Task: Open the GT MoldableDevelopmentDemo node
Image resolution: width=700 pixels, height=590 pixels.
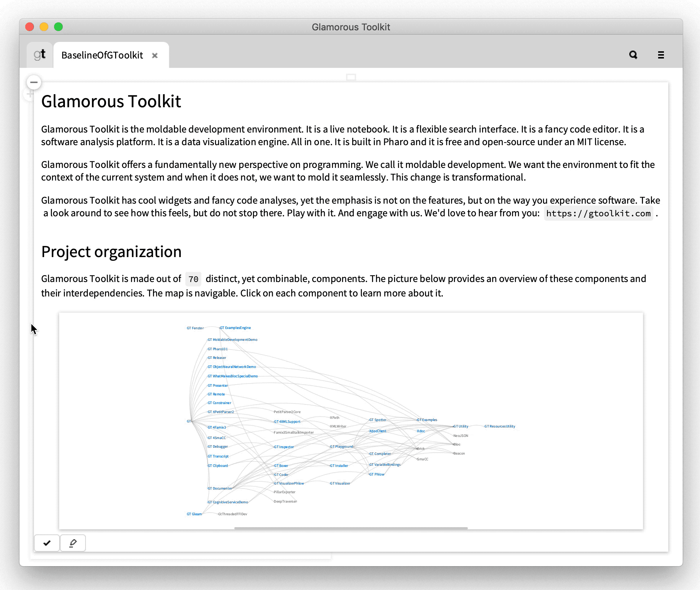Action: coord(232,340)
